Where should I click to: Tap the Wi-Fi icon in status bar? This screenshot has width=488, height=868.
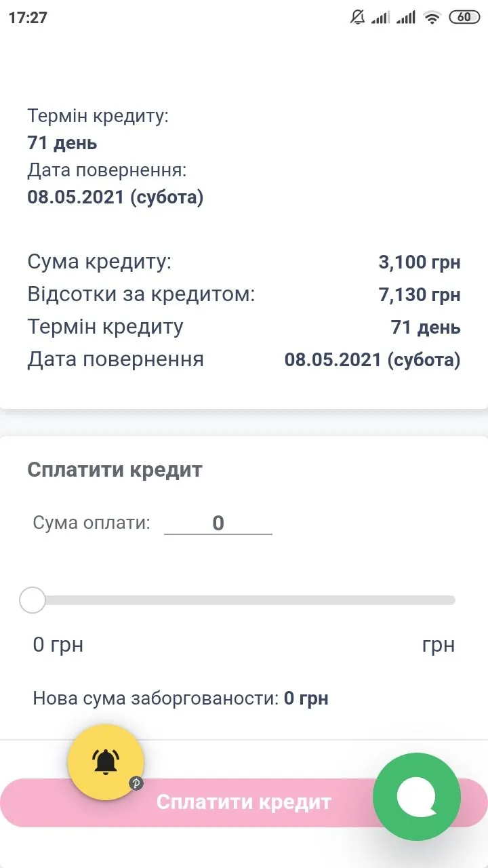pyautogui.click(x=432, y=18)
